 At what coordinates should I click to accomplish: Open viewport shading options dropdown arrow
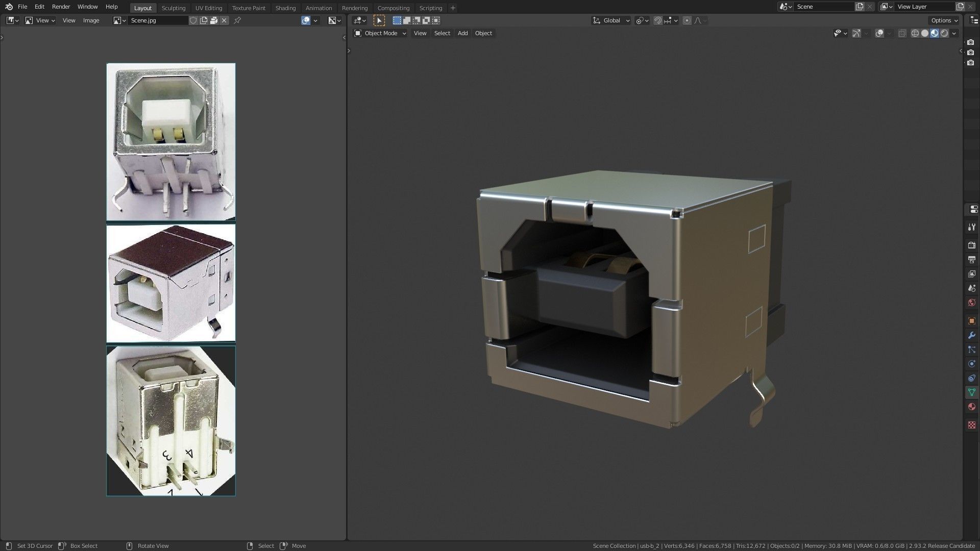click(954, 33)
